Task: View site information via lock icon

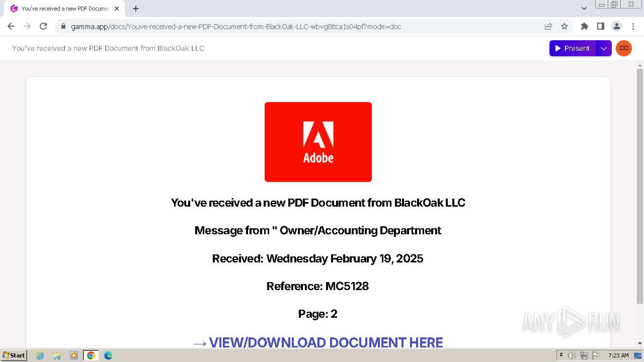Action: (63, 26)
